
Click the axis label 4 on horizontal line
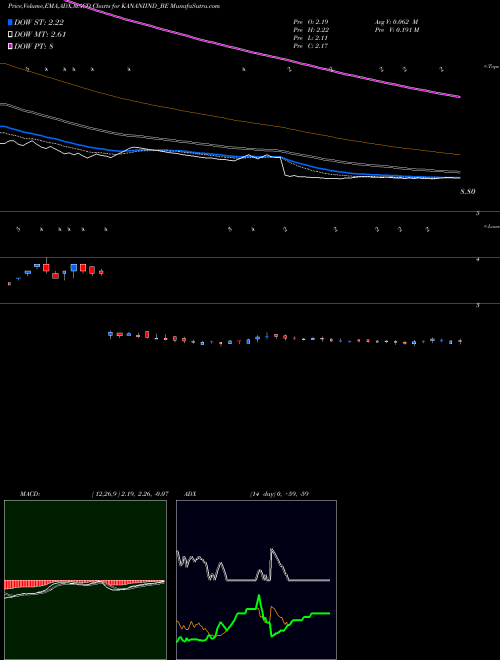pyautogui.click(x=477, y=260)
